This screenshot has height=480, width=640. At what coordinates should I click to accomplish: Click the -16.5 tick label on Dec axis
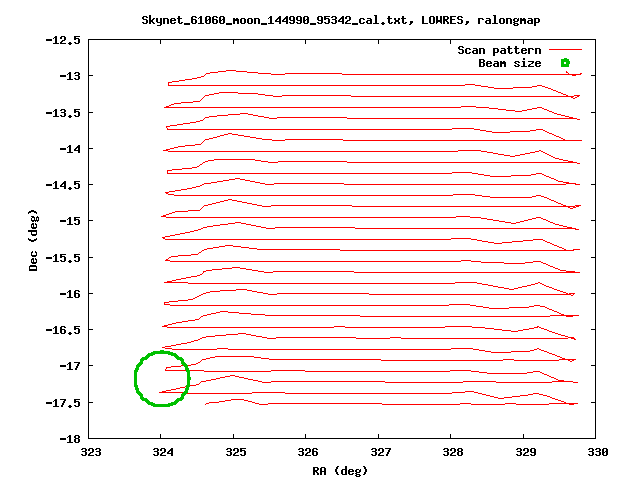click(64, 329)
